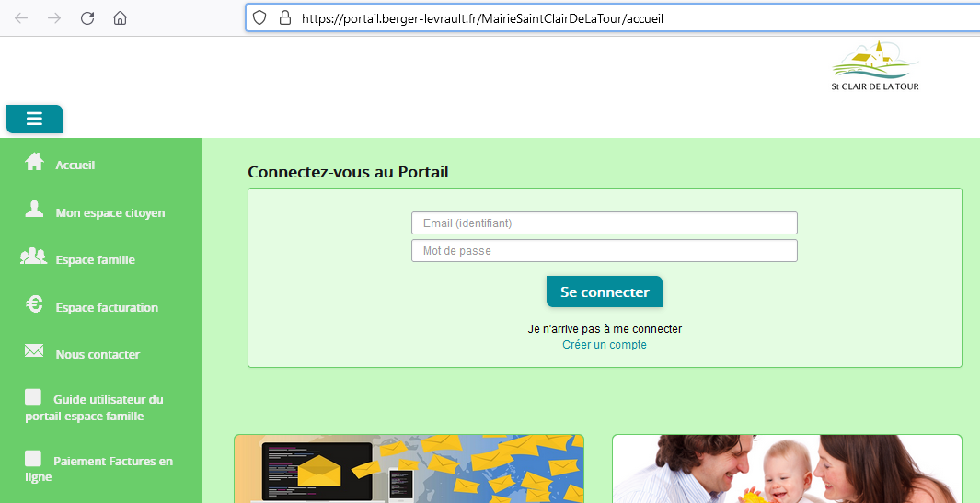
Task: Click the house icon beside Accueil
Action: [x=34, y=162]
